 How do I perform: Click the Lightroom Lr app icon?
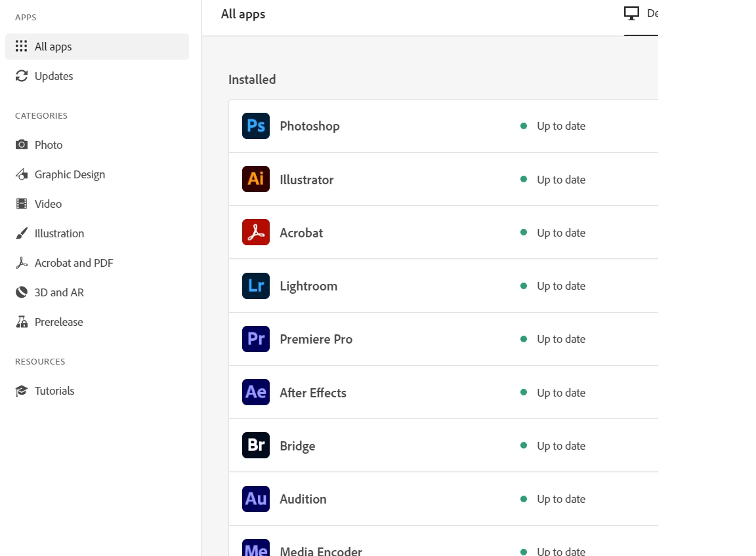point(255,286)
